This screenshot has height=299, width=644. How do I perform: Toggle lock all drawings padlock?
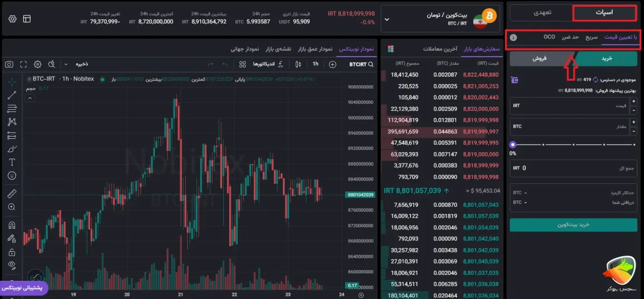(x=12, y=251)
